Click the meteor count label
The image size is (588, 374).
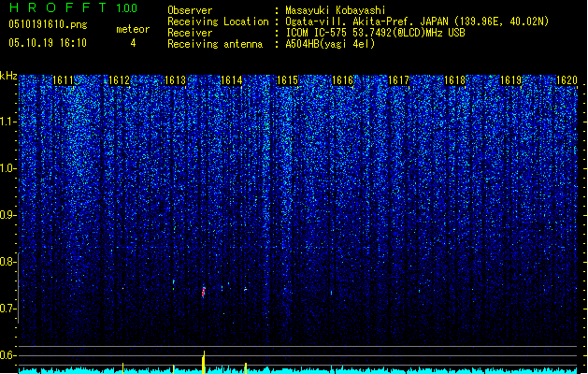(133, 29)
